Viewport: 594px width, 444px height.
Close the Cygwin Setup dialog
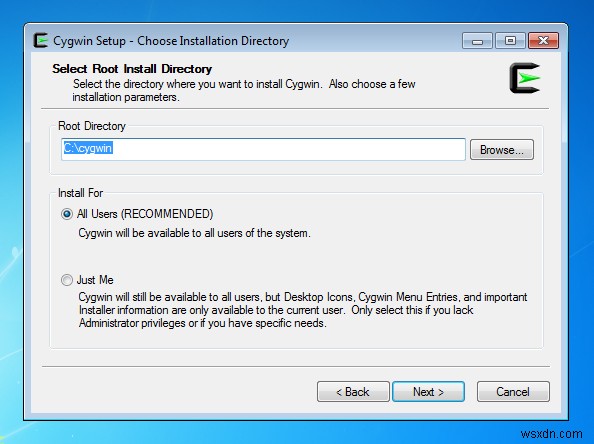[543, 41]
